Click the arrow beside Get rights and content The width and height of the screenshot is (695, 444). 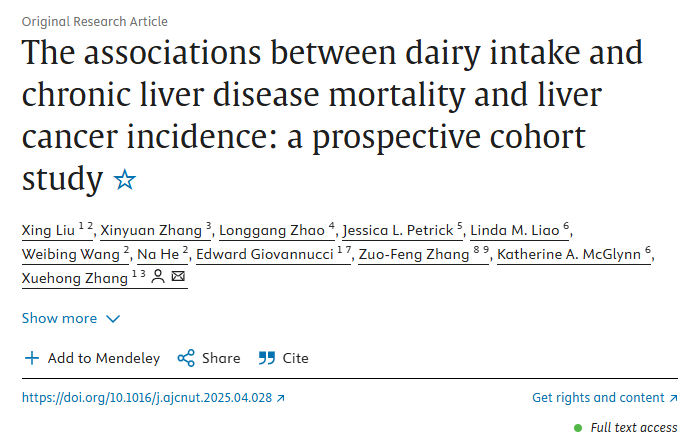[x=672, y=398]
